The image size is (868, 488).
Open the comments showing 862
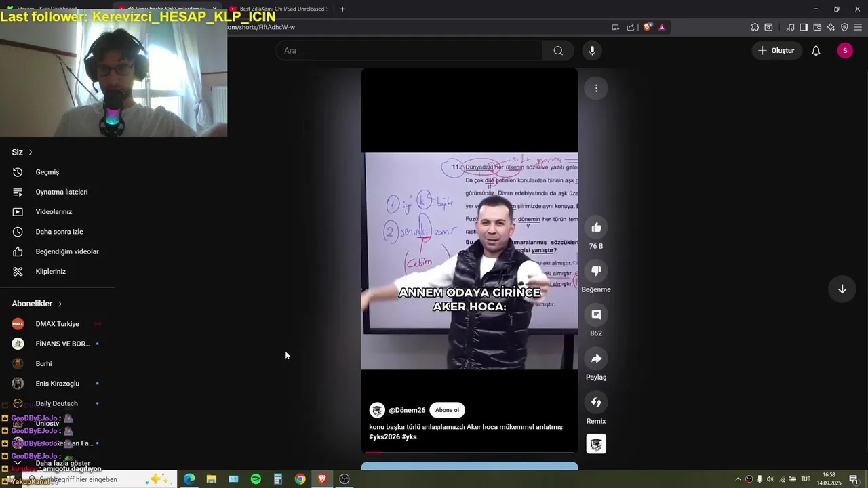tap(596, 314)
